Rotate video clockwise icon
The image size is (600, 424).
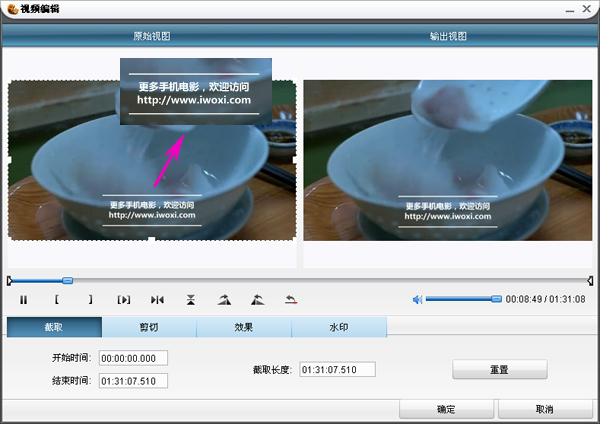pyautogui.click(x=224, y=300)
